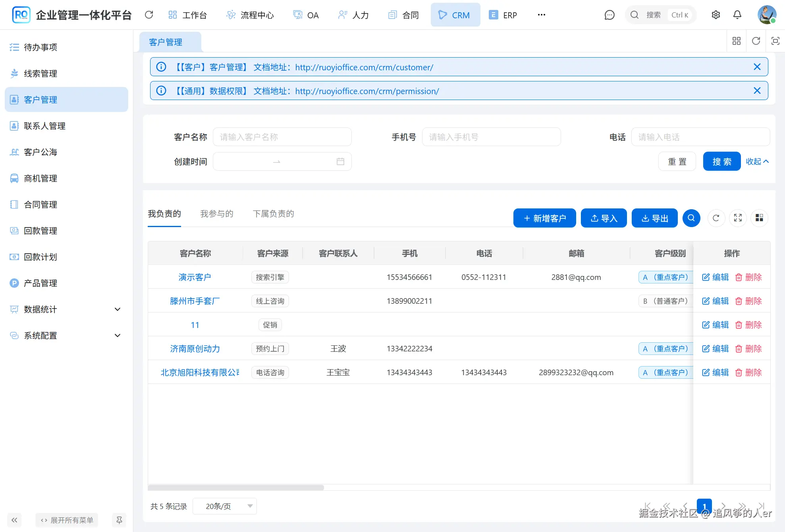Viewport: 785px width, 532px height.
Task: Go to the previous page arrow
Action: coord(685,506)
